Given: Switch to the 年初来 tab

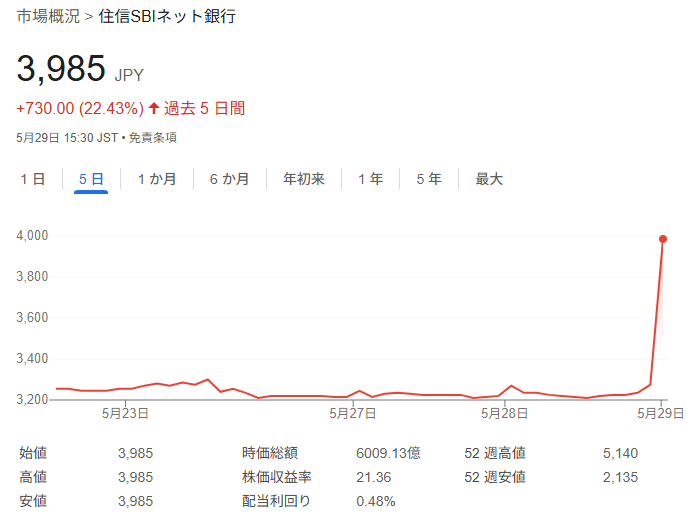Looking at the screenshot, I should [304, 179].
